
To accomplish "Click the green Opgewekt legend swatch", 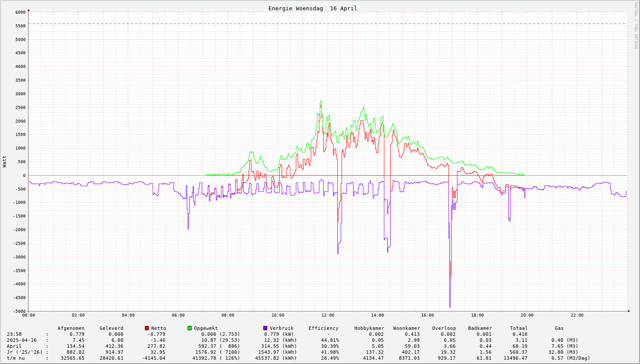I will click(x=189, y=328).
